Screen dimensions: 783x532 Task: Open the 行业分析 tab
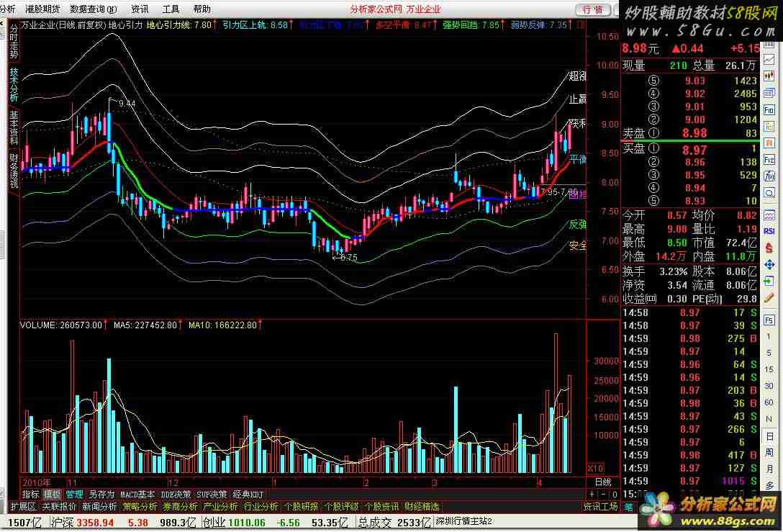point(261,507)
